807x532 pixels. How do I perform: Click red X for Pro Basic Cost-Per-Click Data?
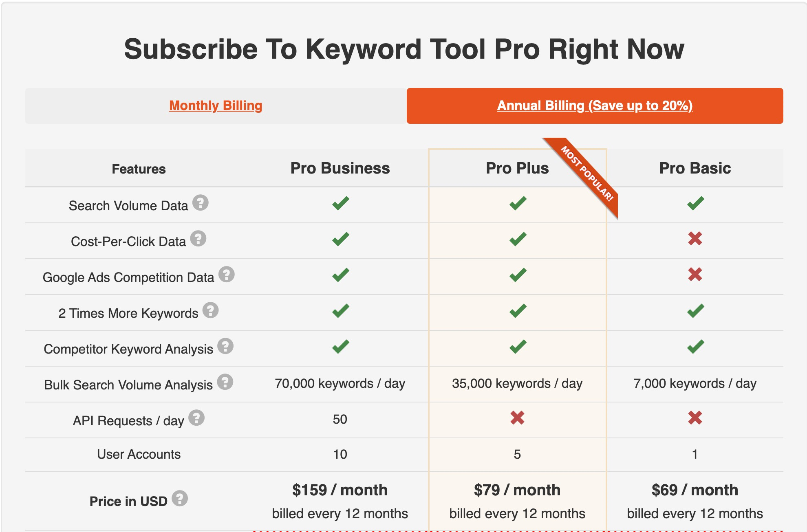(695, 238)
